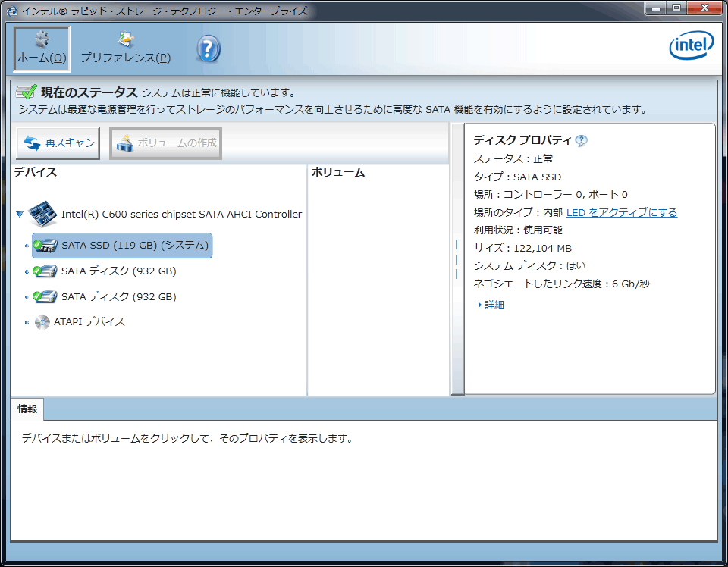This screenshot has width=728, height=567.
Task: Click the 'ネゴシエートしたリンク速度 : 6 Gb/秒' text
Action: pyautogui.click(x=561, y=283)
